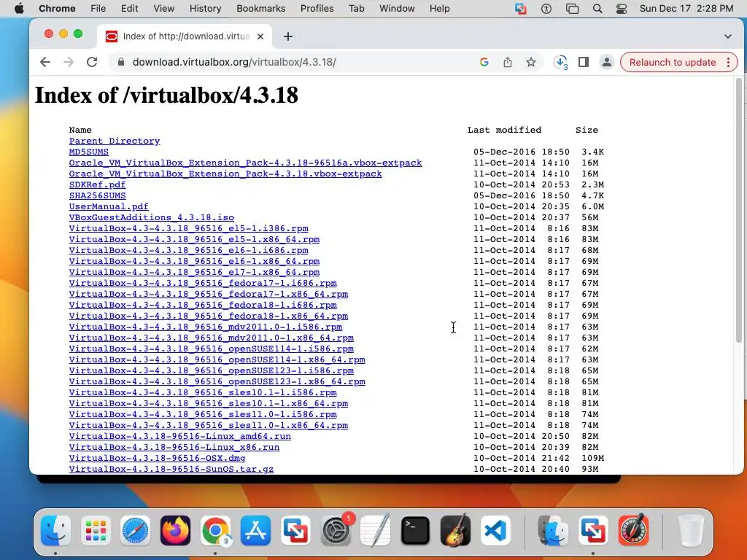The width and height of the screenshot is (747, 560).
Task: Click the forward navigation arrow
Action: pyautogui.click(x=69, y=63)
